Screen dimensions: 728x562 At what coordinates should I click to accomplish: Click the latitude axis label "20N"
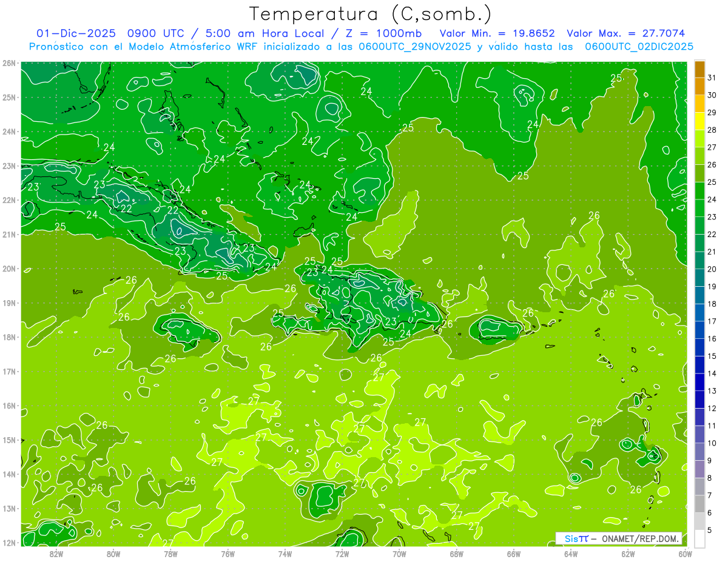click(9, 269)
